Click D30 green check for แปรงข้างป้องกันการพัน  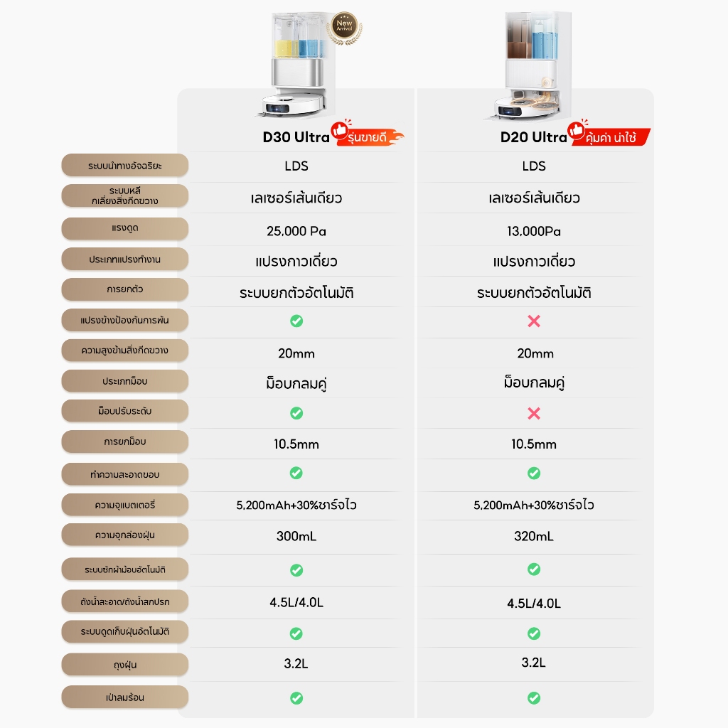pos(296,321)
